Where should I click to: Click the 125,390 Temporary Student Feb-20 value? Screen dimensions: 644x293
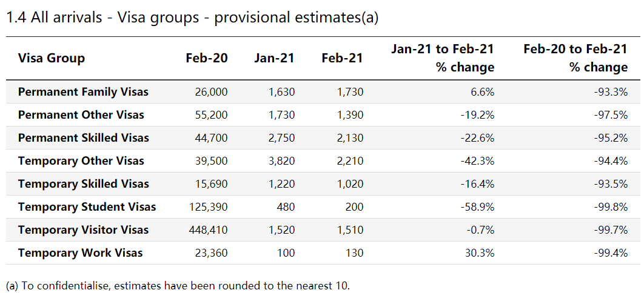[x=208, y=207]
